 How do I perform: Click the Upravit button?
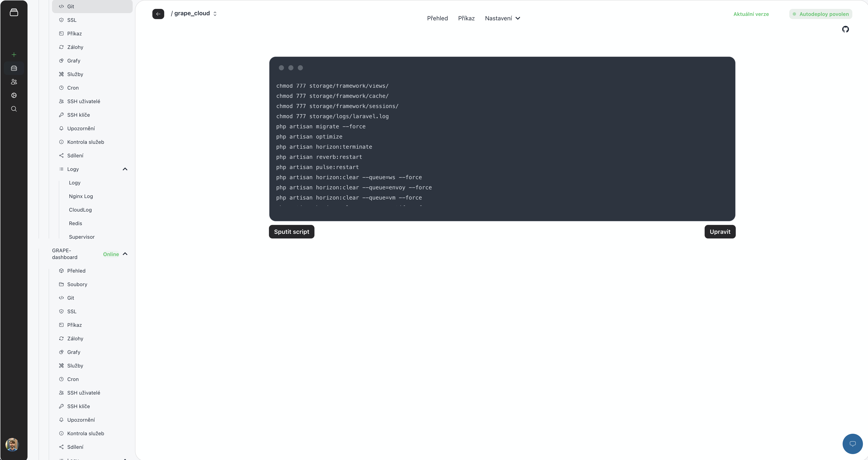[x=720, y=232]
